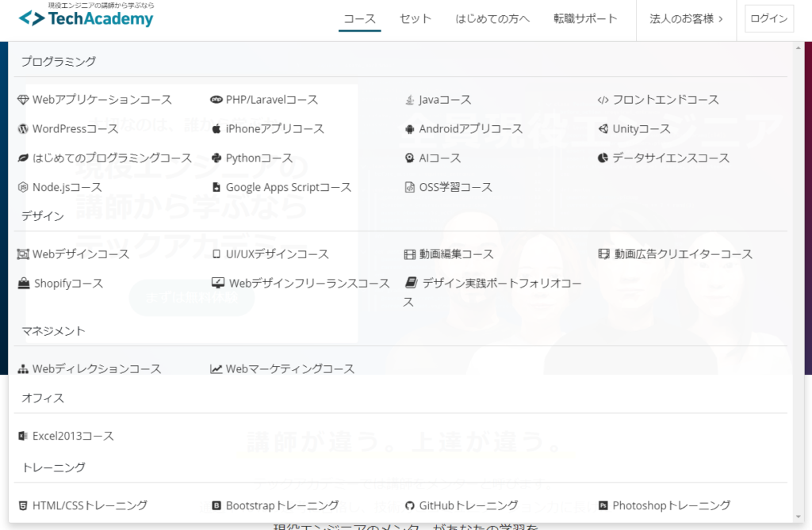
Task: Select the GitHub logo beside GitHubトレーニング
Action: (x=411, y=505)
